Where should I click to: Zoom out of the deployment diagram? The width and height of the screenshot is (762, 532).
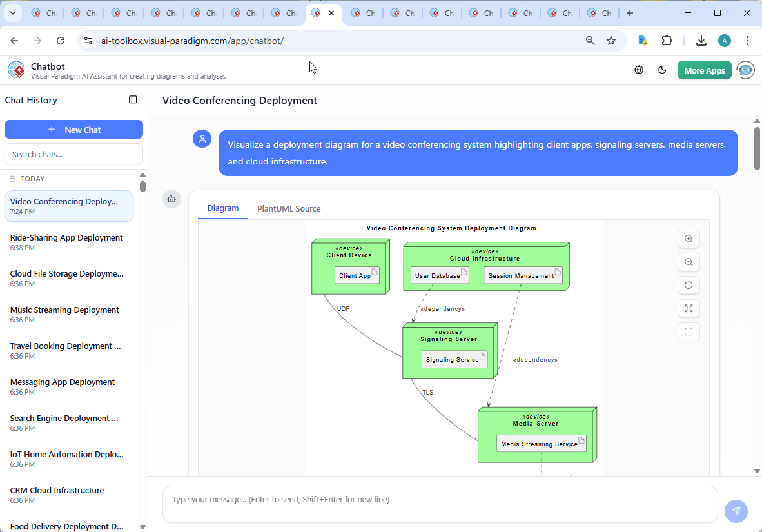tap(689, 262)
